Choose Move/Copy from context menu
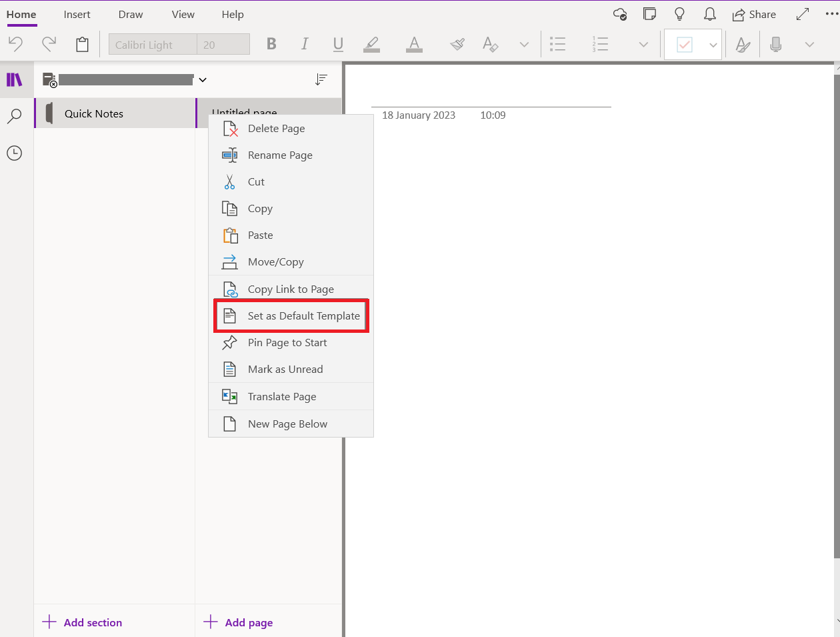 click(x=291, y=261)
